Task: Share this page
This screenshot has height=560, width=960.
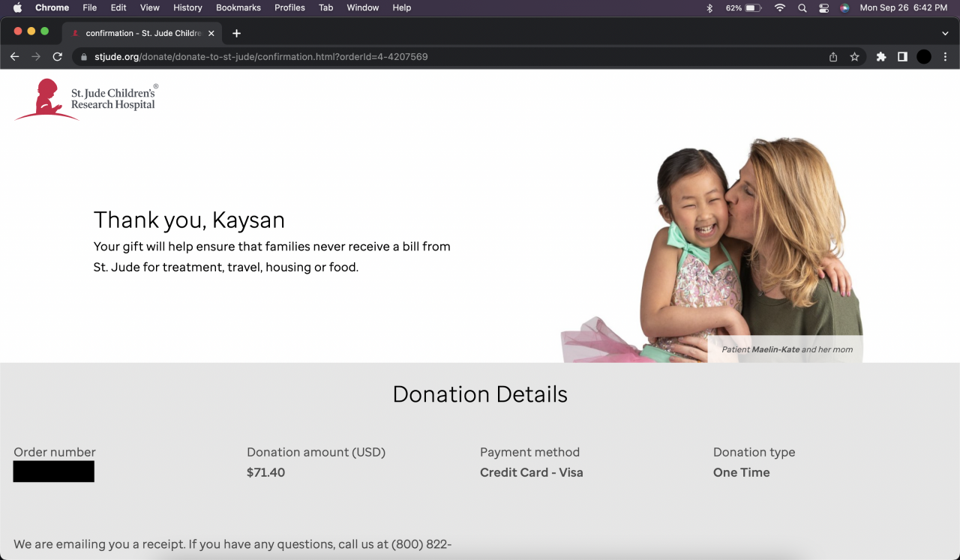Action: (833, 57)
